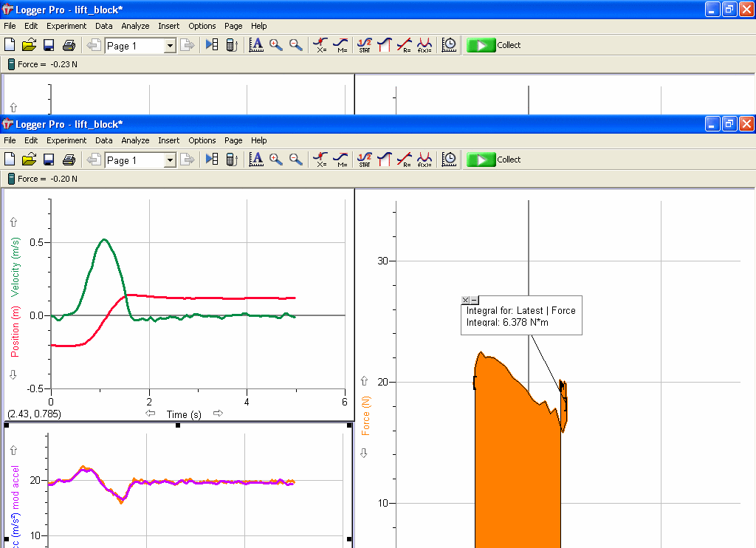Open Experiment menu in the lower window
This screenshot has width=756, height=548.
(66, 140)
